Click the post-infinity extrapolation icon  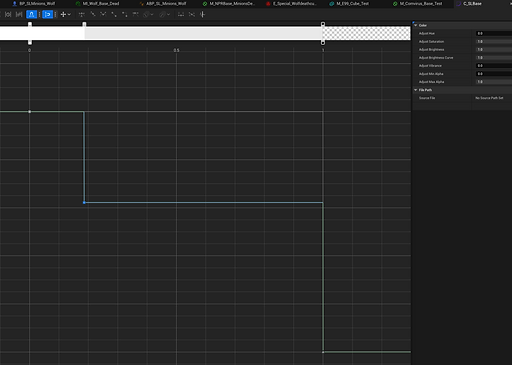tap(162, 14)
